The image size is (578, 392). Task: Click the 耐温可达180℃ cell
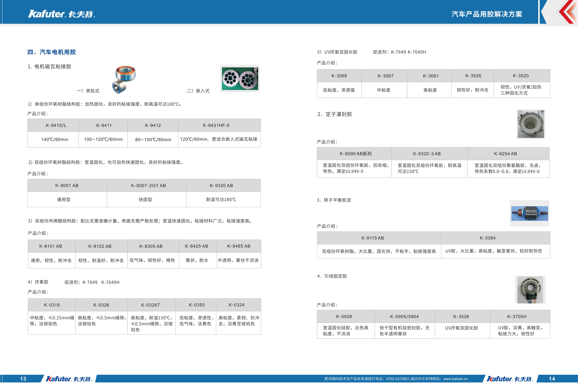coord(223,199)
